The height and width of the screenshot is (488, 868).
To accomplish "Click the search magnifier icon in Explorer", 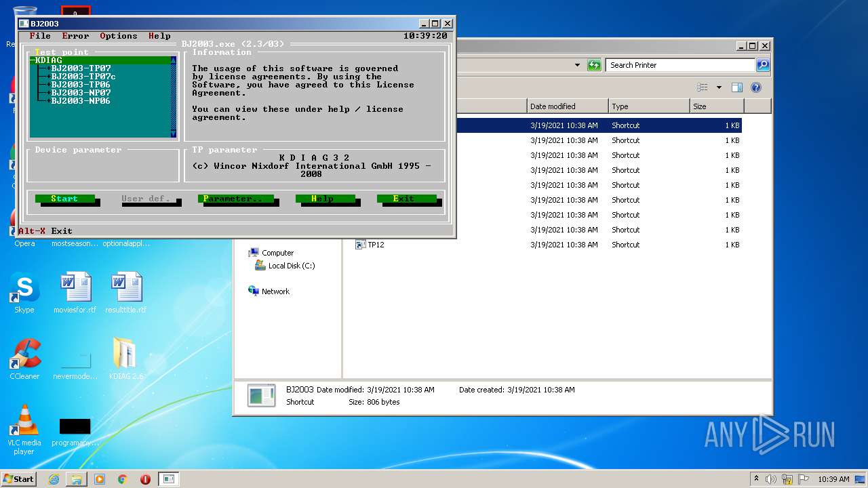I will click(x=763, y=65).
